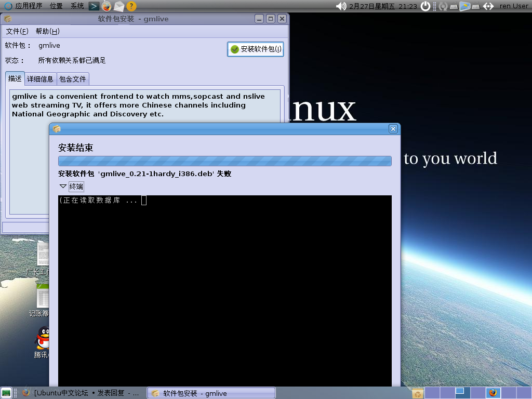Close the 软件包安装 - gmlive window
This screenshot has height=399, width=532.
click(x=282, y=19)
